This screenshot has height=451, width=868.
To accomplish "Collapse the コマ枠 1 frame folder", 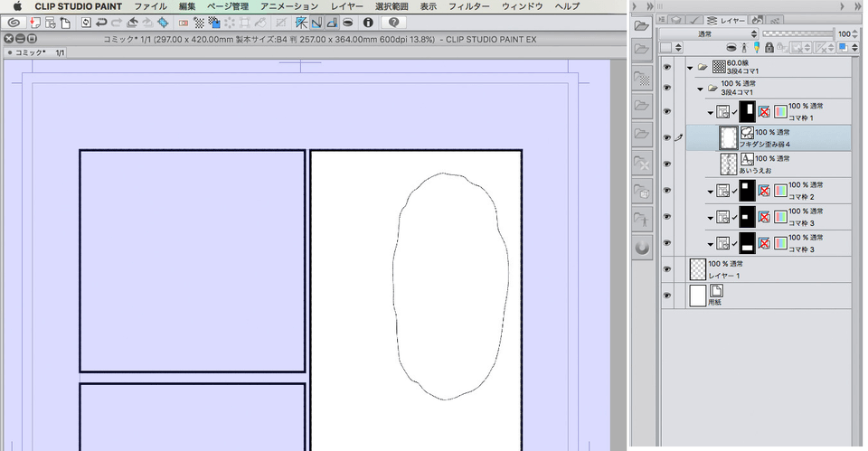I will point(710,112).
